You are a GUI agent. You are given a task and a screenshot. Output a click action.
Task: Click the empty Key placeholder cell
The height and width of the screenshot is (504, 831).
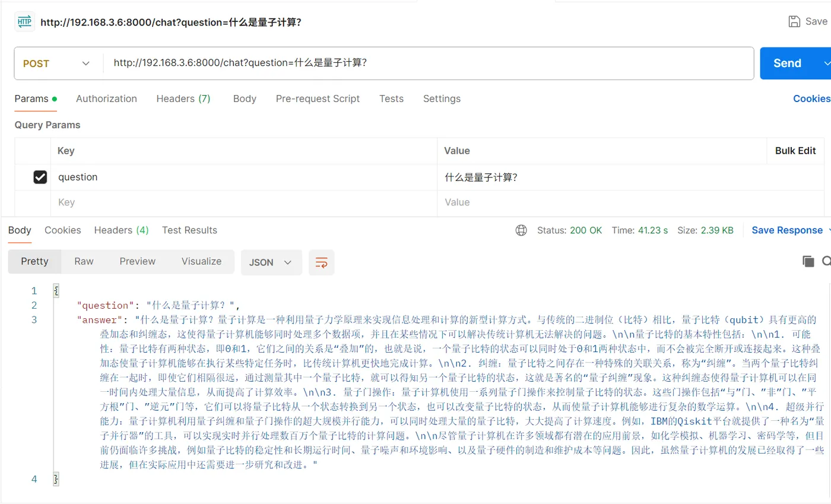tap(243, 202)
